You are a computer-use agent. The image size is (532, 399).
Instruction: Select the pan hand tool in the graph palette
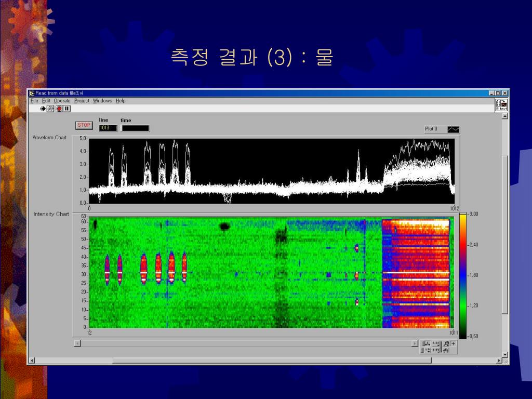(x=446, y=350)
